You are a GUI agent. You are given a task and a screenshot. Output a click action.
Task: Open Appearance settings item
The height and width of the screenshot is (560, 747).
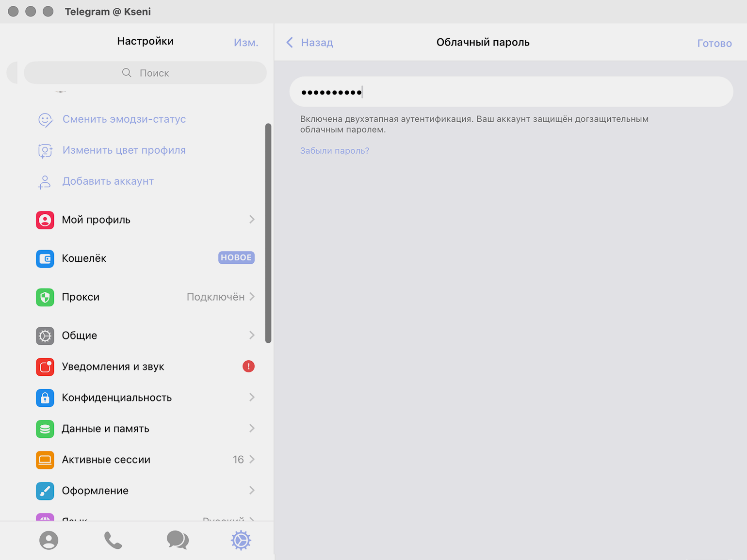[95, 491]
